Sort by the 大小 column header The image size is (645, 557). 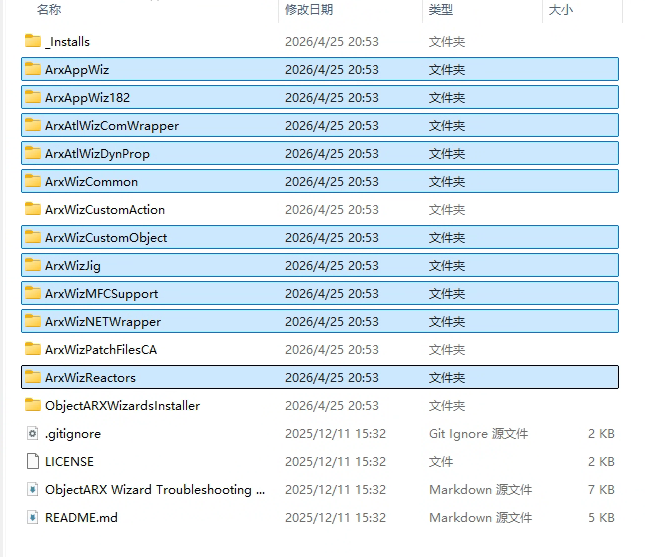tap(561, 9)
